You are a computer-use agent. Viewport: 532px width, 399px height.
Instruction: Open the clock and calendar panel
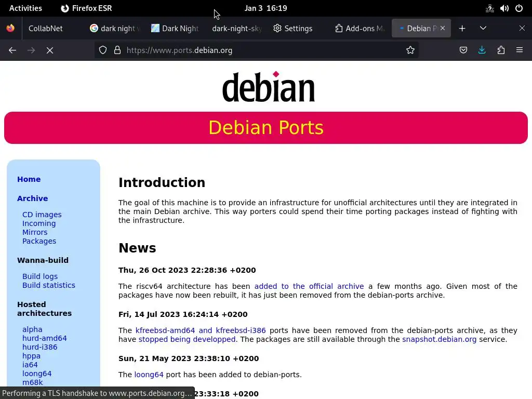[265, 8]
